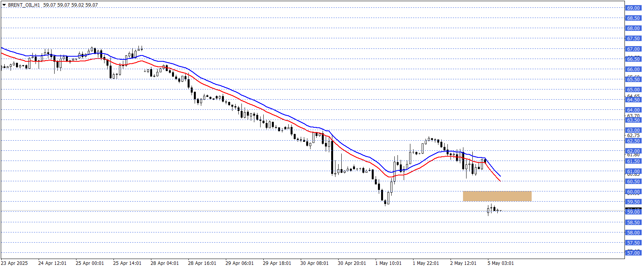The image size is (644, 268).
Task: Click the 66.50 price level label
Action: click(x=633, y=59)
